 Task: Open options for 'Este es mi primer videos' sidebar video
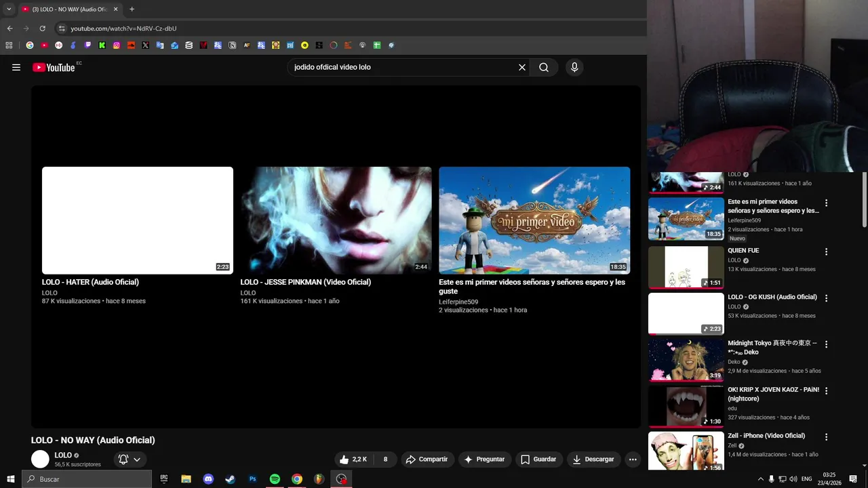(826, 203)
